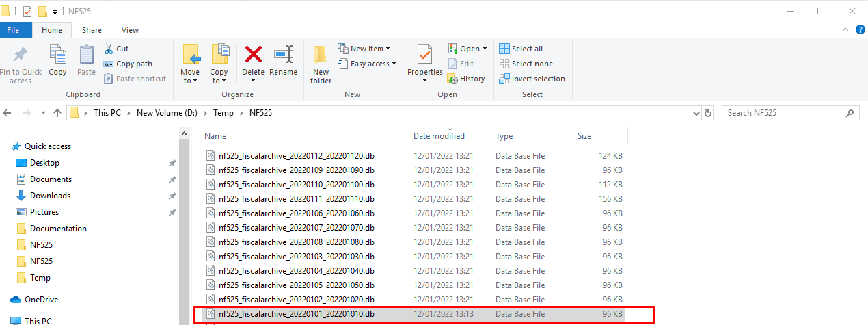Click the Delete icon in ribbon
The width and height of the screenshot is (868, 325).
pos(253,55)
